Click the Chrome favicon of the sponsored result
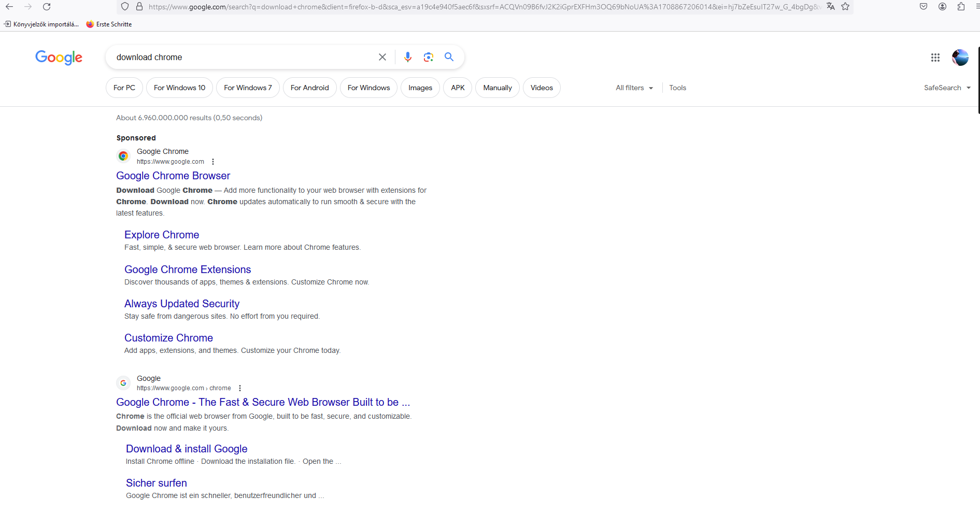The image size is (980, 512). tap(123, 155)
